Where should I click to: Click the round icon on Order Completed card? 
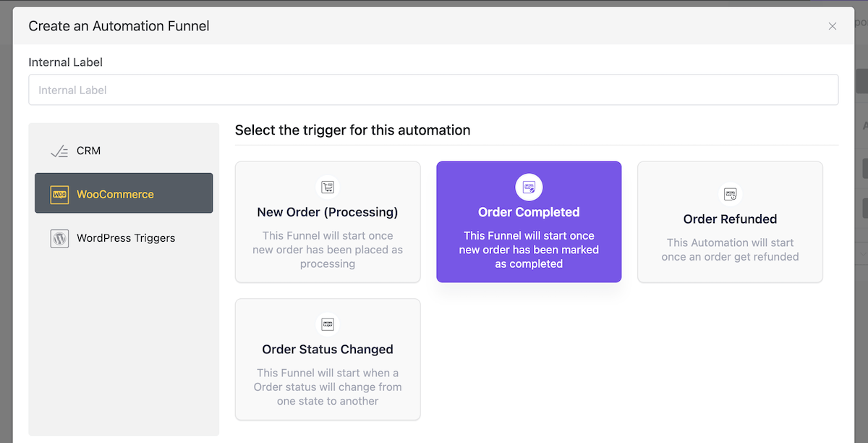click(x=529, y=187)
